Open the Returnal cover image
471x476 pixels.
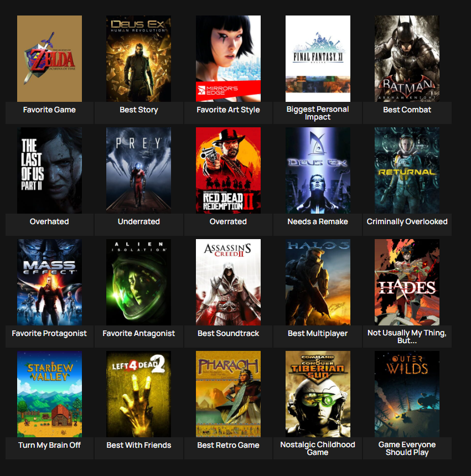click(407, 170)
